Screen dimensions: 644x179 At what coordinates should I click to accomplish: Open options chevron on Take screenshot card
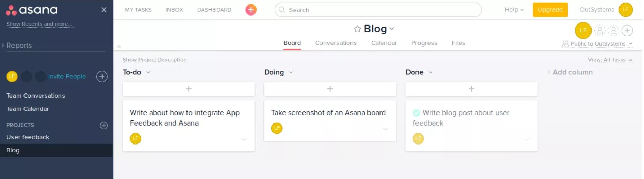(385, 129)
